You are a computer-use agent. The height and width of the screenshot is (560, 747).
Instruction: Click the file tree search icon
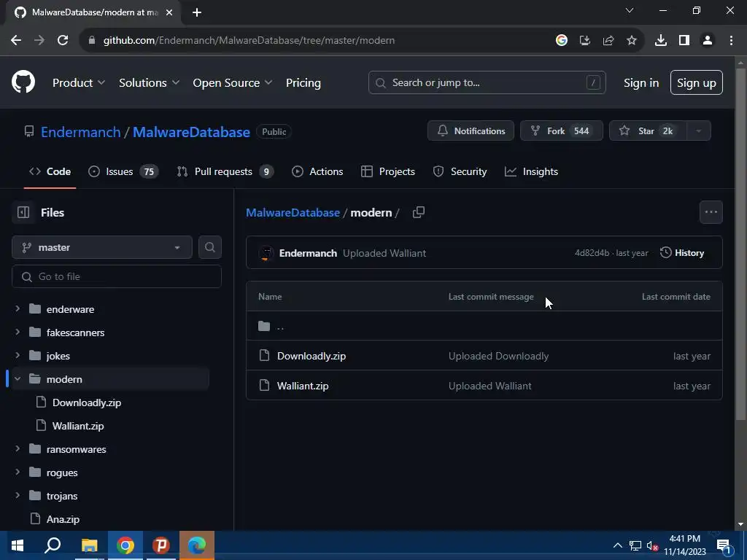tap(209, 247)
